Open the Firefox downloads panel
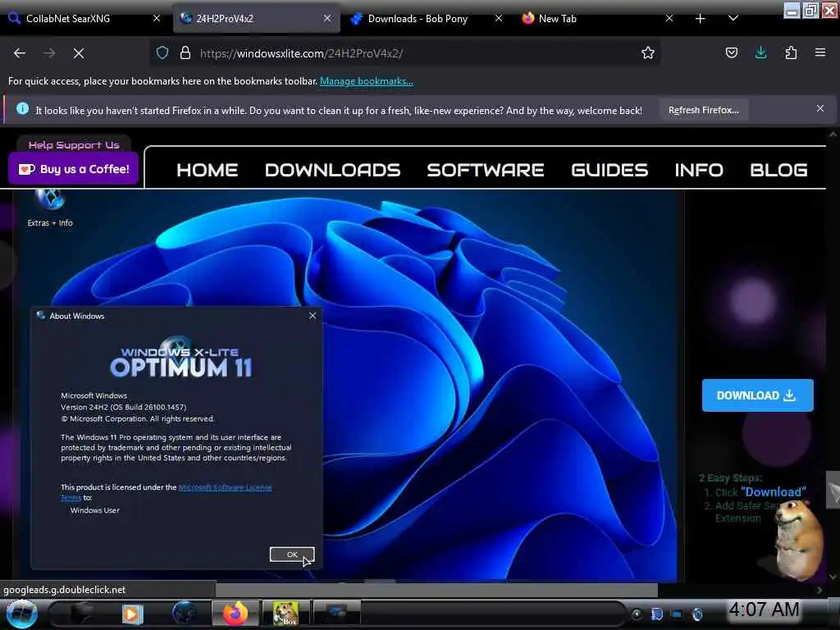The width and height of the screenshot is (840, 630). pos(760,52)
